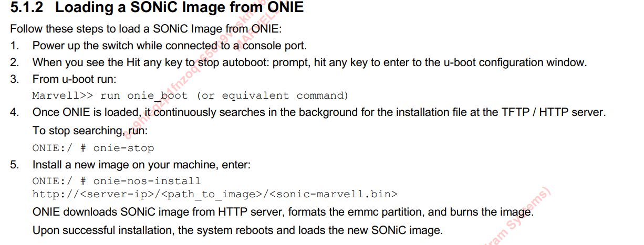Image resolution: width=644 pixels, height=245 pixels.
Task: Click "Once ONIE is loaded" in step 4
Action: pyautogui.click(x=86, y=112)
